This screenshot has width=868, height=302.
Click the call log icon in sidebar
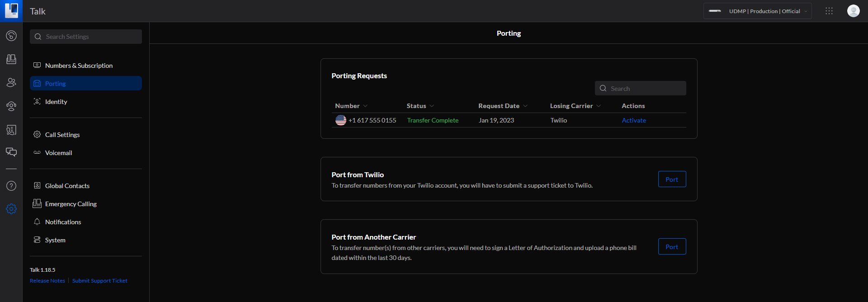click(11, 130)
